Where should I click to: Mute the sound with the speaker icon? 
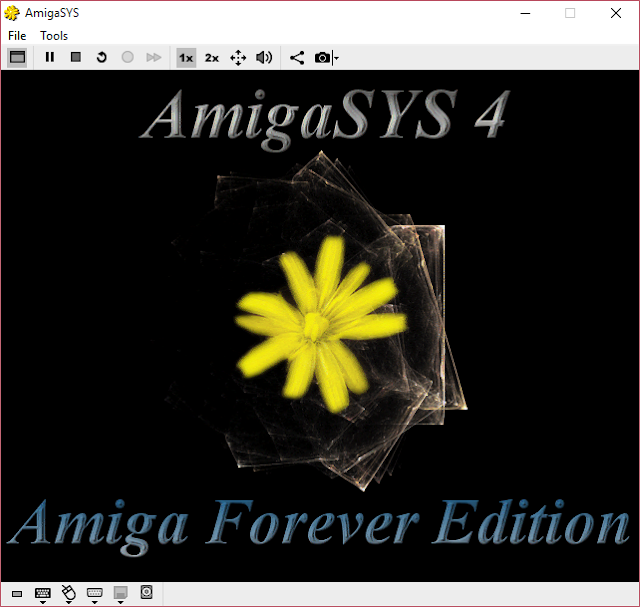(x=264, y=58)
